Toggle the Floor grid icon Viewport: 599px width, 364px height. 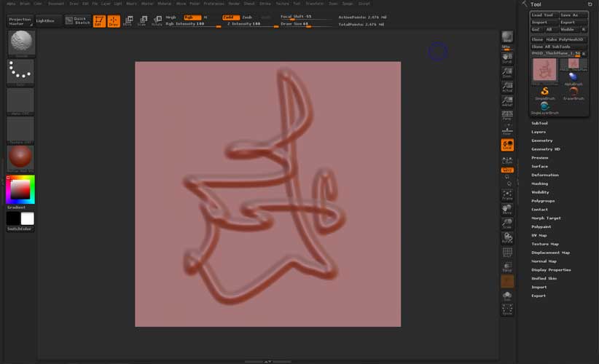tap(507, 130)
